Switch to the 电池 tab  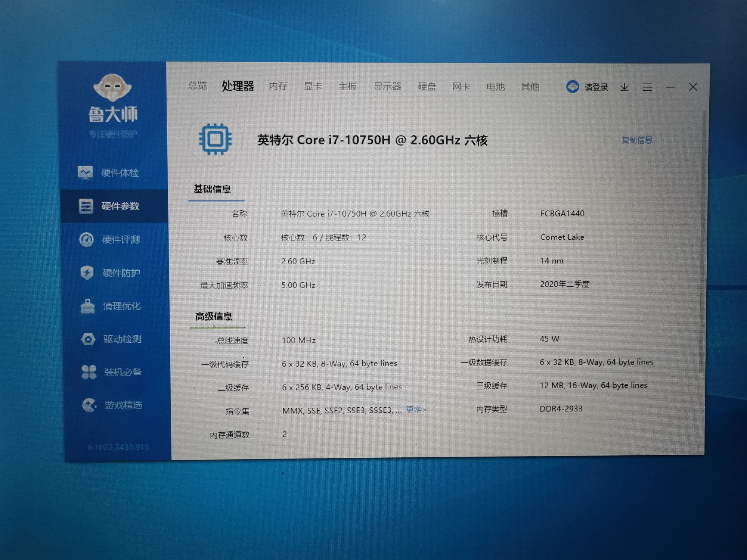(x=496, y=87)
